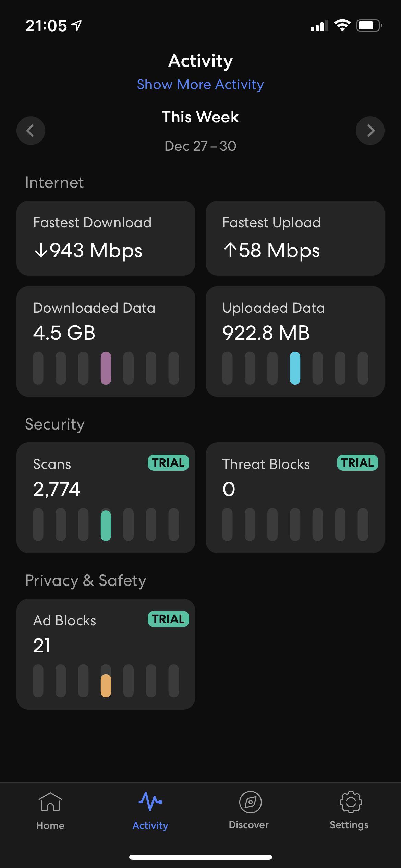This screenshot has width=401, height=868.
Task: Select the orange bar in Ad Blocks chart
Action: coord(106,685)
